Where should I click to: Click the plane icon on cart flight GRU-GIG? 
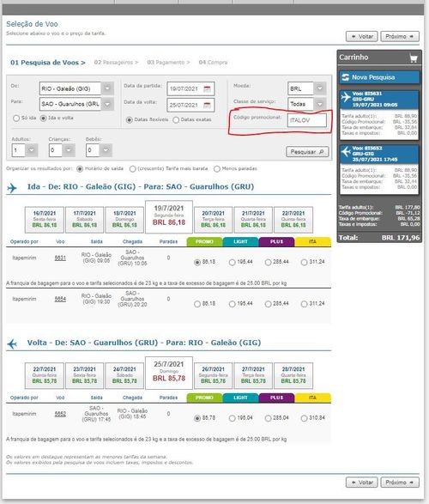click(x=346, y=151)
